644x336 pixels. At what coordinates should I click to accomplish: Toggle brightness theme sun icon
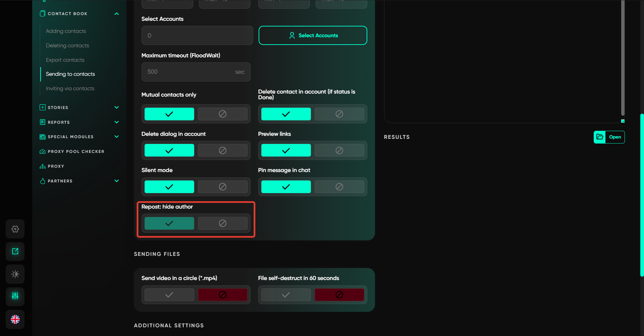coord(15,274)
